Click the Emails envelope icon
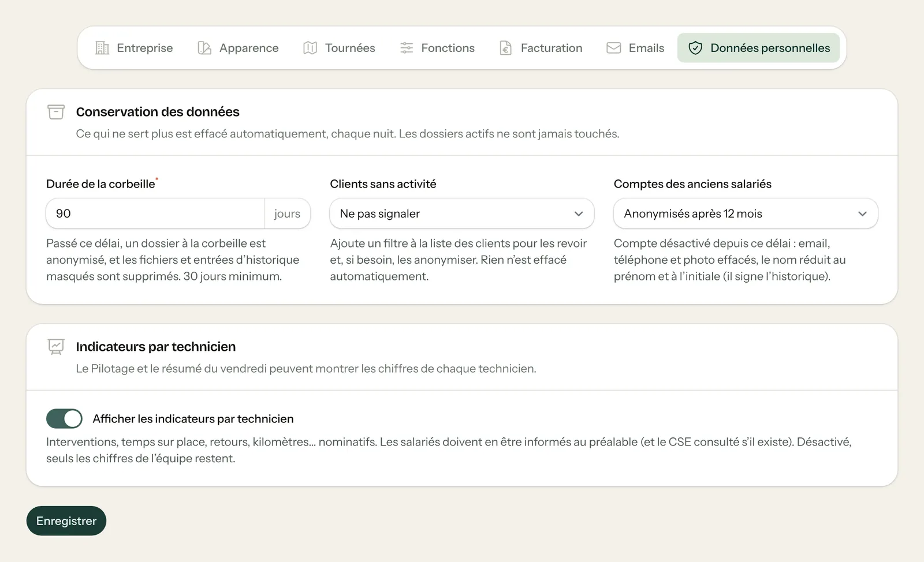 [x=614, y=48]
